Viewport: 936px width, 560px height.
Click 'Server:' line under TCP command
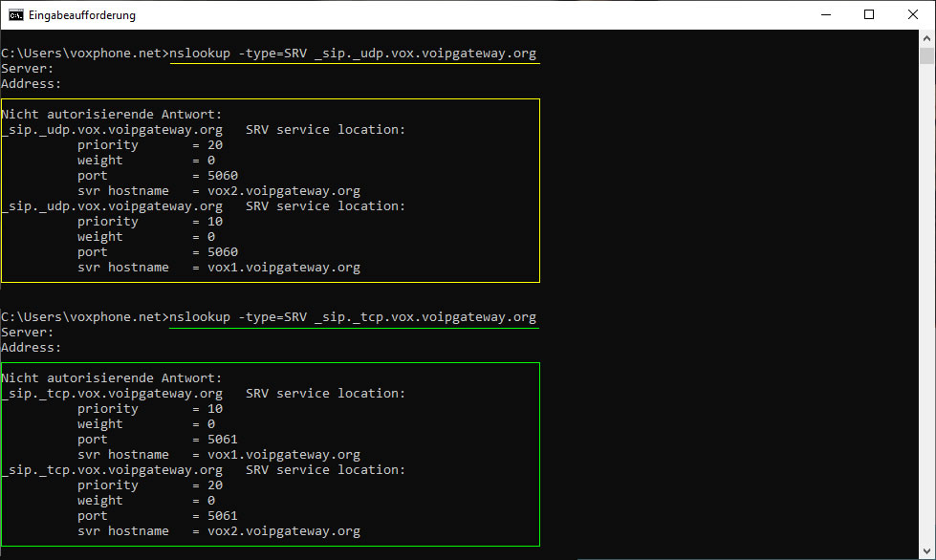tap(28, 332)
